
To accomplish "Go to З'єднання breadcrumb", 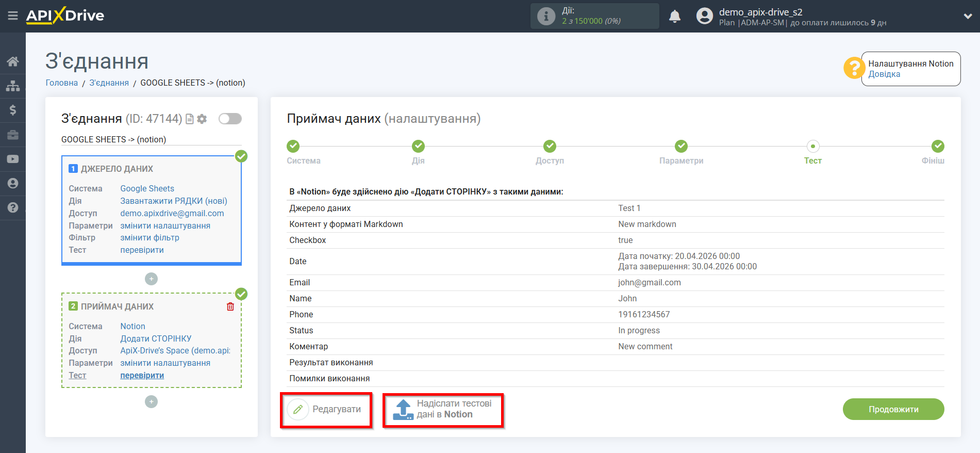I will click(109, 83).
